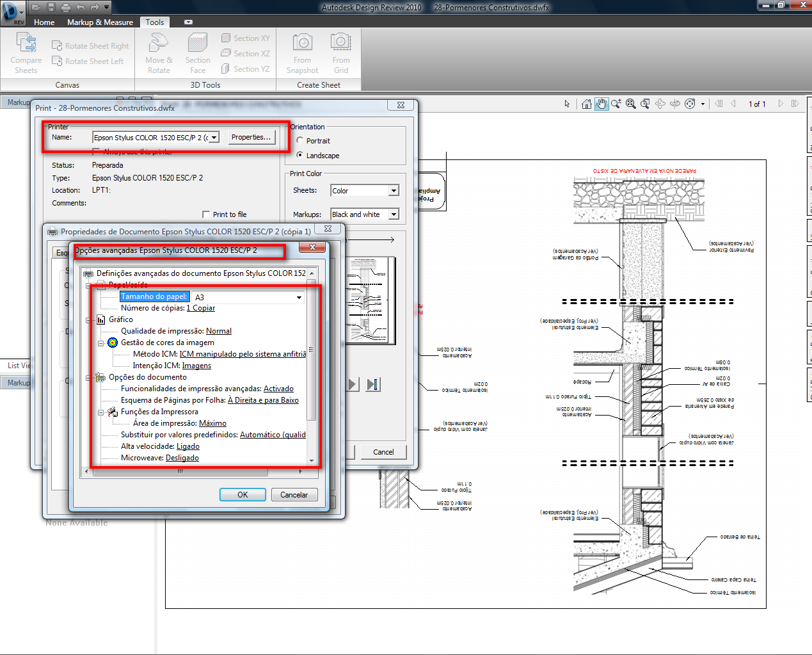The image size is (812, 655).
Task: Click the print preview thumbnail
Action: [x=370, y=300]
